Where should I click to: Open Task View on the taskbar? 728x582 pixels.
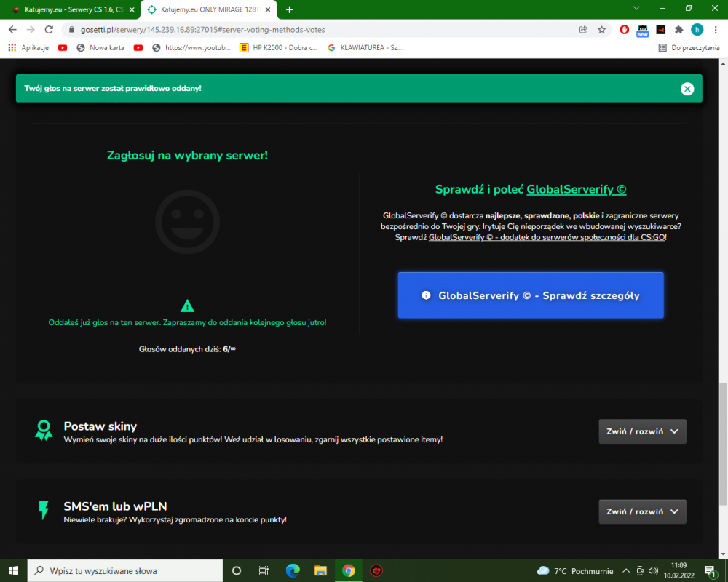[x=264, y=571]
